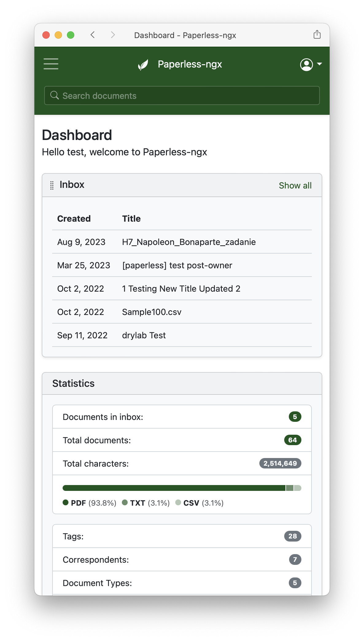Click the share icon in title bar
This screenshot has width=364, height=641.
[317, 35]
